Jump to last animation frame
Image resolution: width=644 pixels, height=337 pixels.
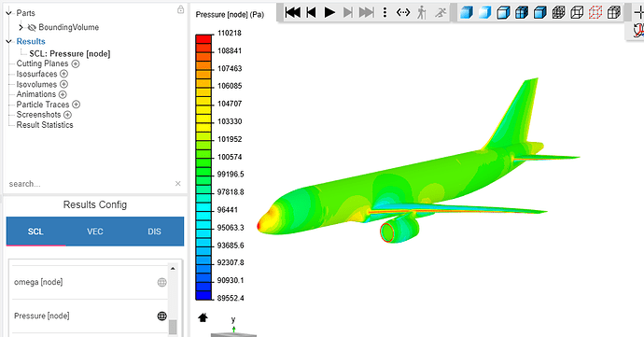click(x=367, y=12)
